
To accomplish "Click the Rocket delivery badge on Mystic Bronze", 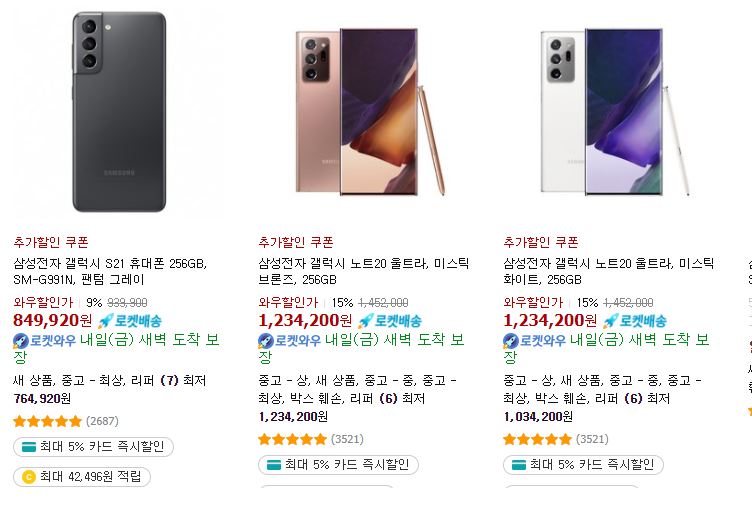I will pos(389,321).
